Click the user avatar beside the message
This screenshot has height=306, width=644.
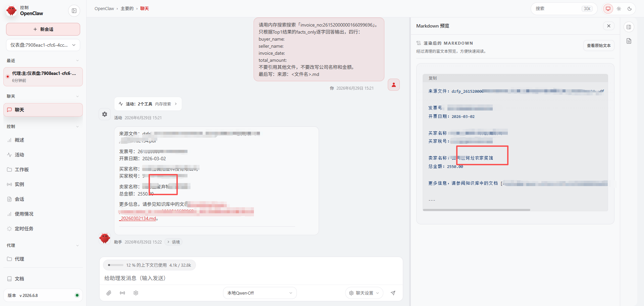394,85
